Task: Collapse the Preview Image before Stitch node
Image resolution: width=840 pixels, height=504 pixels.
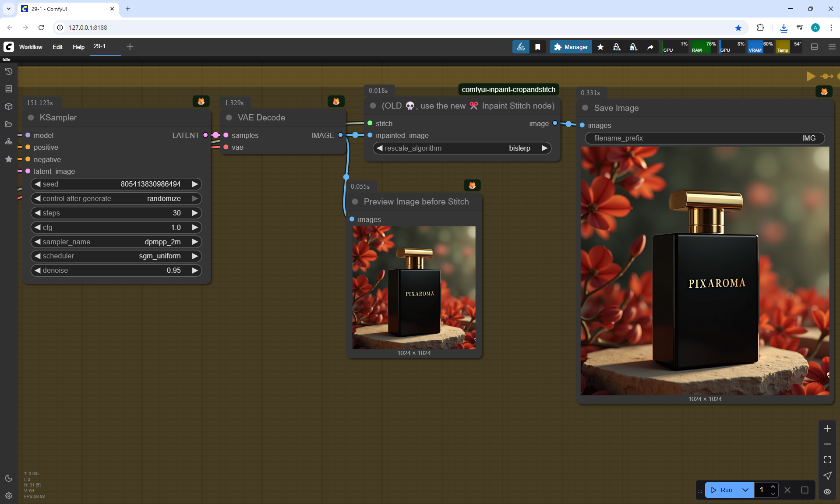Action: coord(355,201)
